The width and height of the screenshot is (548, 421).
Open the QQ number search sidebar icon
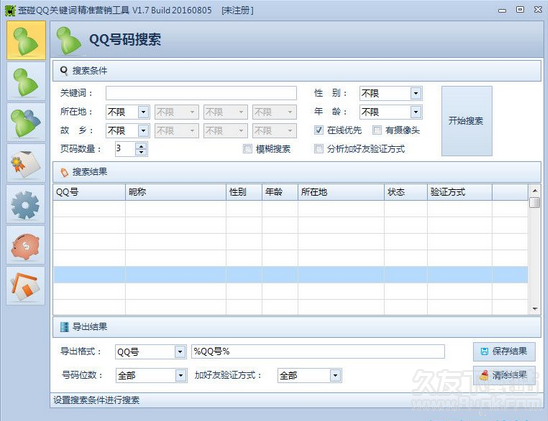[26, 40]
